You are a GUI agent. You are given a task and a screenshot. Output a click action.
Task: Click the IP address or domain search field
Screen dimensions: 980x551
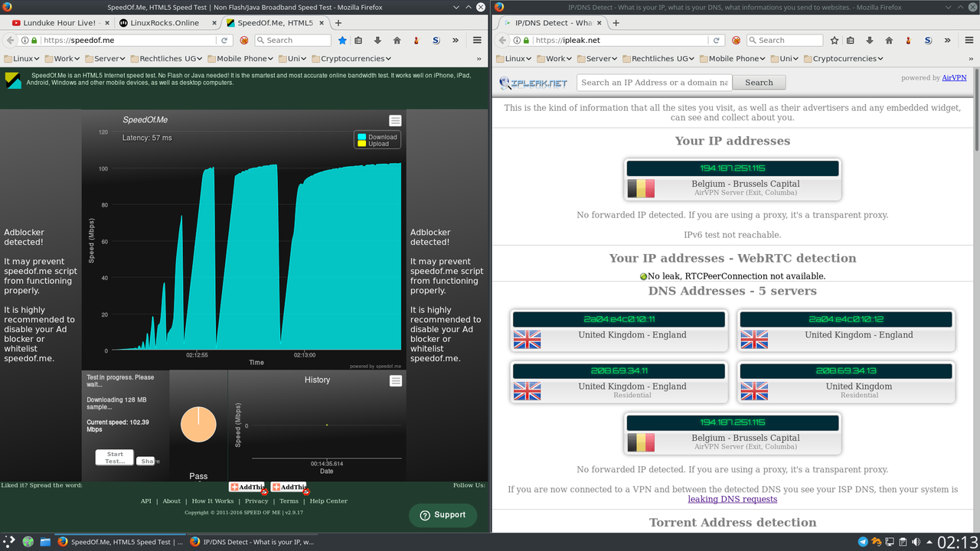point(654,83)
